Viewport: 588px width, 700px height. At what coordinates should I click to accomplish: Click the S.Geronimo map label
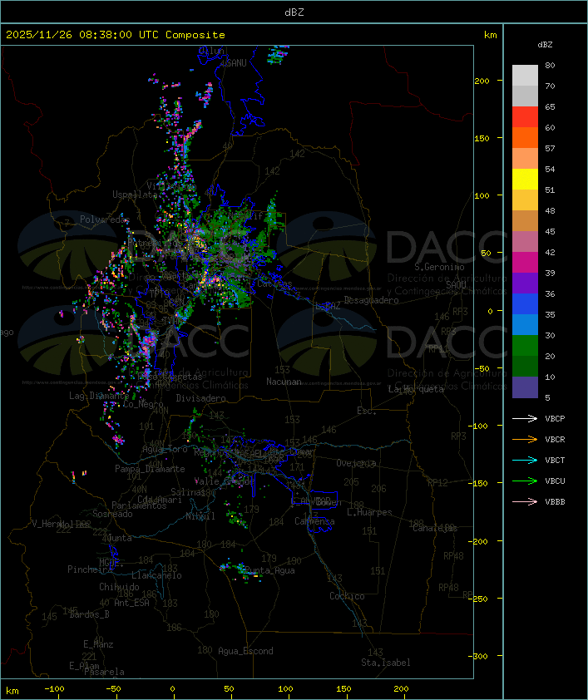coord(439,267)
